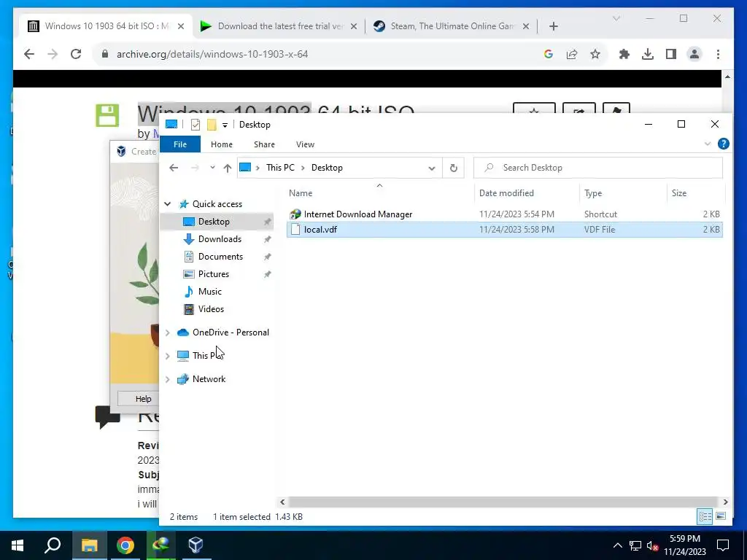Select Pictures in Quick access
The image size is (747, 560).
pos(214,274)
